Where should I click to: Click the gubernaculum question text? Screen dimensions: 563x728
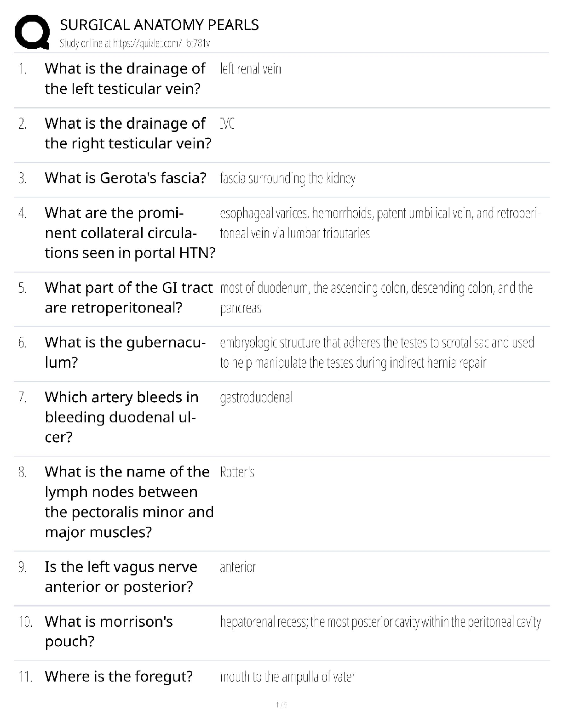[125, 352]
